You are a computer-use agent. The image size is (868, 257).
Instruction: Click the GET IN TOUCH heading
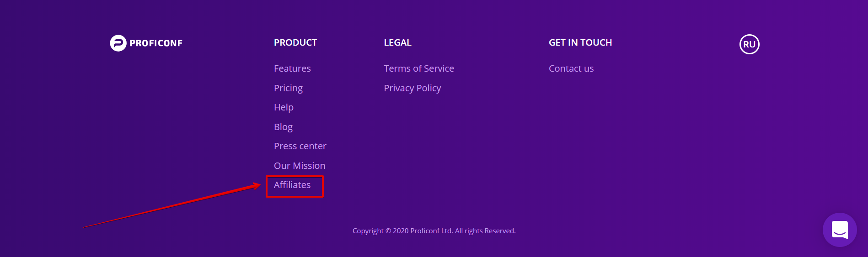click(580, 42)
